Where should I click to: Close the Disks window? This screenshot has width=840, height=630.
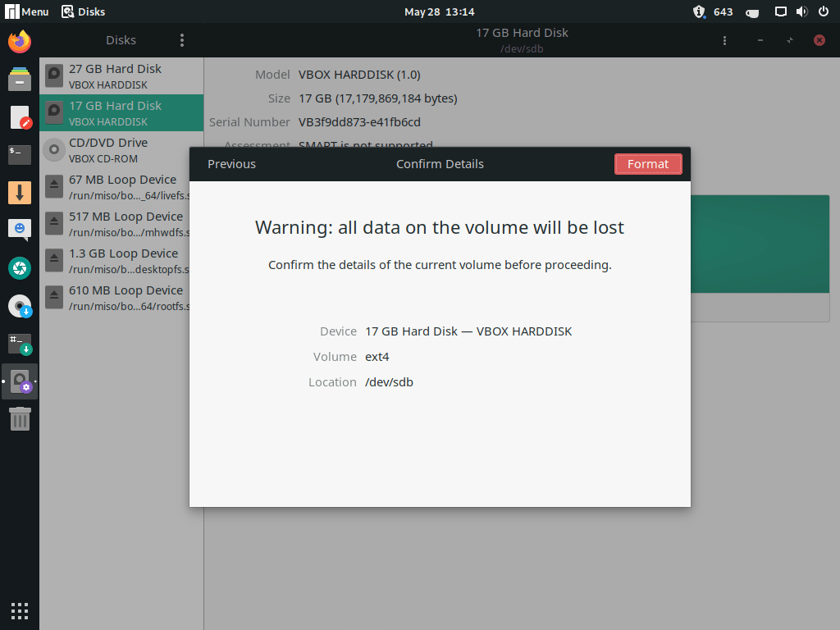pos(819,40)
